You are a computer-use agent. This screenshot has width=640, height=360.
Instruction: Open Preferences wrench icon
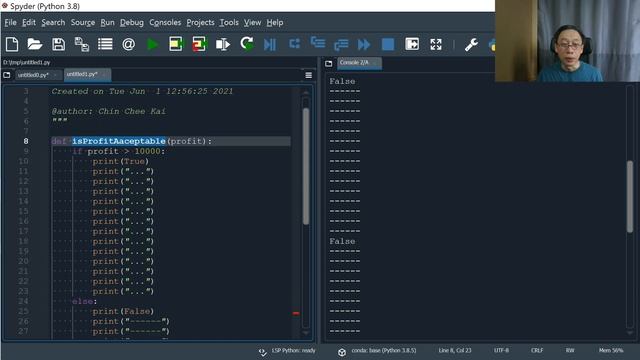[471, 44]
